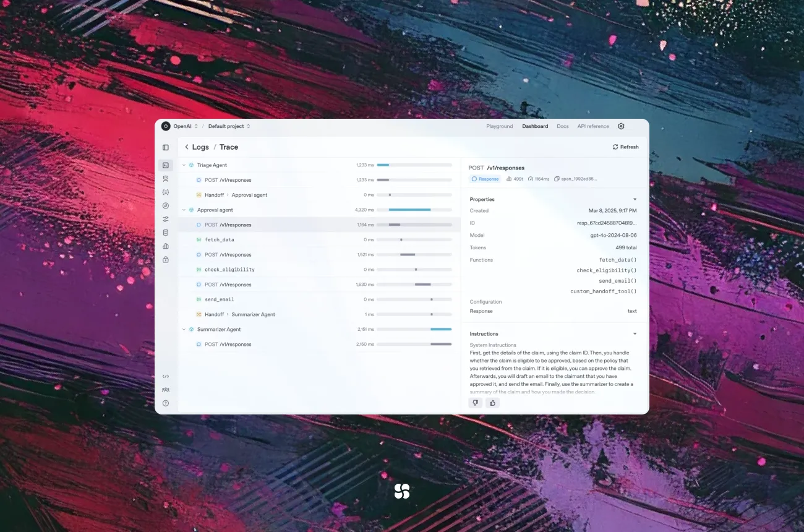Select the 1,233 ms POST /v1/responses row
This screenshot has height=532, width=804.
(319, 180)
